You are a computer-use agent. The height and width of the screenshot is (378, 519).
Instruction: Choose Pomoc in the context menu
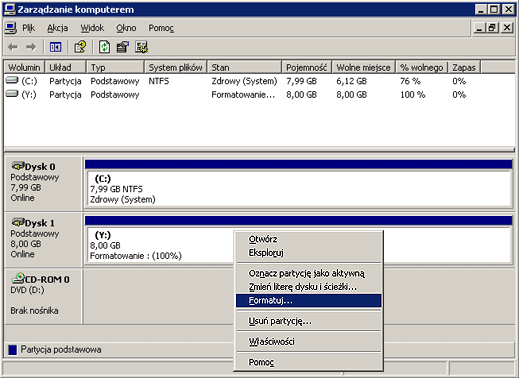coord(309,362)
